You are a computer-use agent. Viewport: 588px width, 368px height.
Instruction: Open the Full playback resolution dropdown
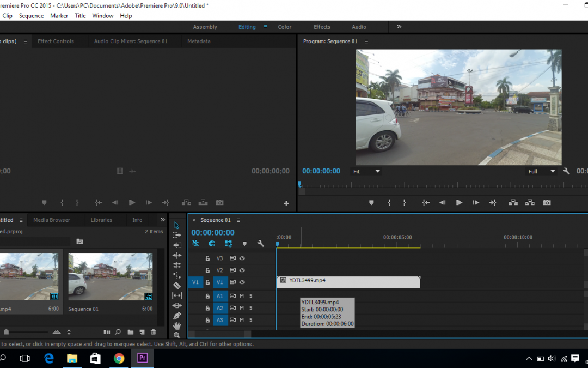click(541, 171)
